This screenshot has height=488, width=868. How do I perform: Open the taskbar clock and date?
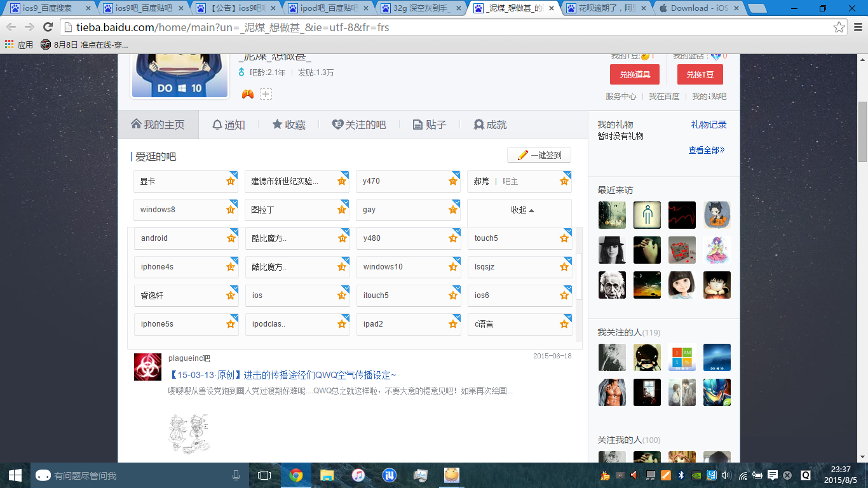(x=840, y=475)
